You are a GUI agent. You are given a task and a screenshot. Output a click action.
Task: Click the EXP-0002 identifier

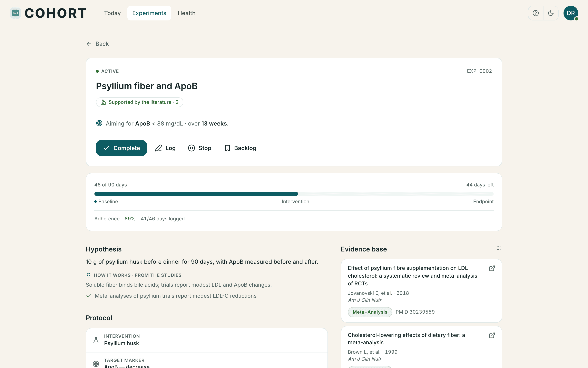(479, 71)
